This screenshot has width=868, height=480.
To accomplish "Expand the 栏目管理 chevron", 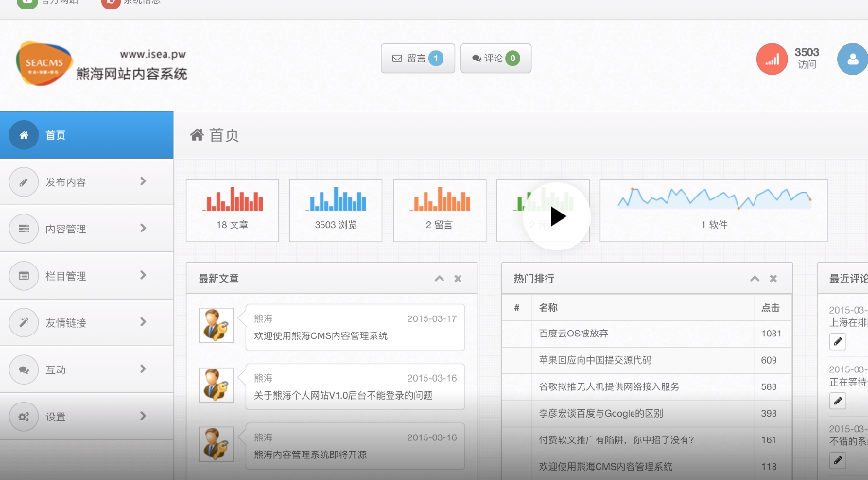I will pos(144,275).
